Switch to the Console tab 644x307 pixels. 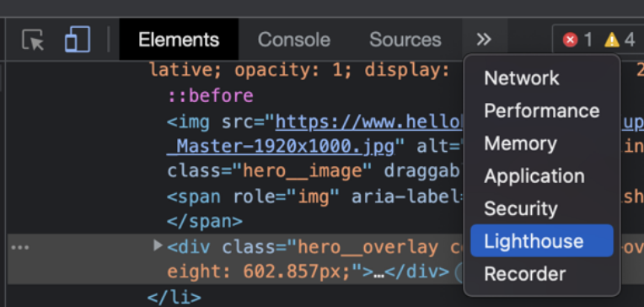click(x=294, y=40)
